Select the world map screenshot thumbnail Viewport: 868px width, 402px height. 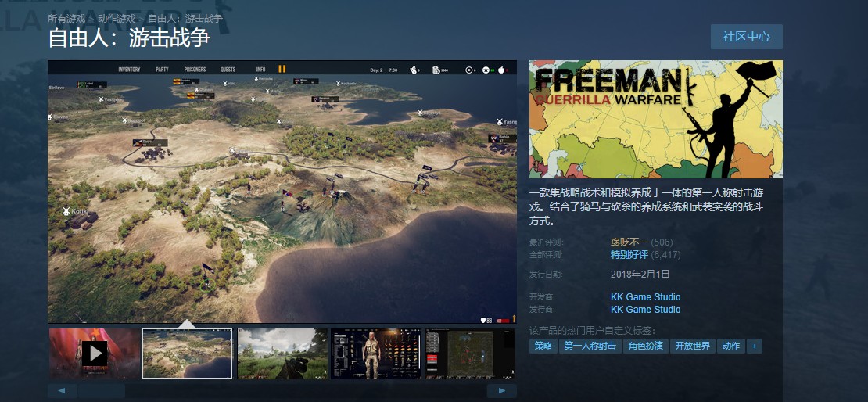click(x=187, y=354)
